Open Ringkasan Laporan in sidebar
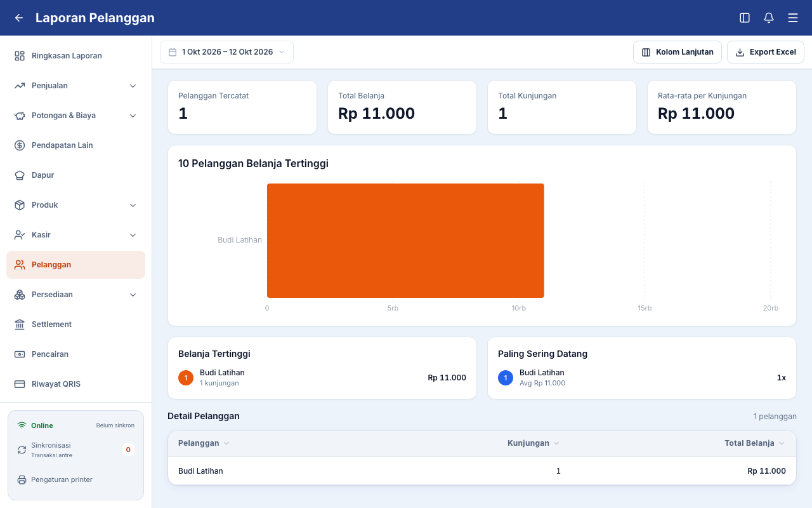Screen dimensions: 812x508 point(75,56)
